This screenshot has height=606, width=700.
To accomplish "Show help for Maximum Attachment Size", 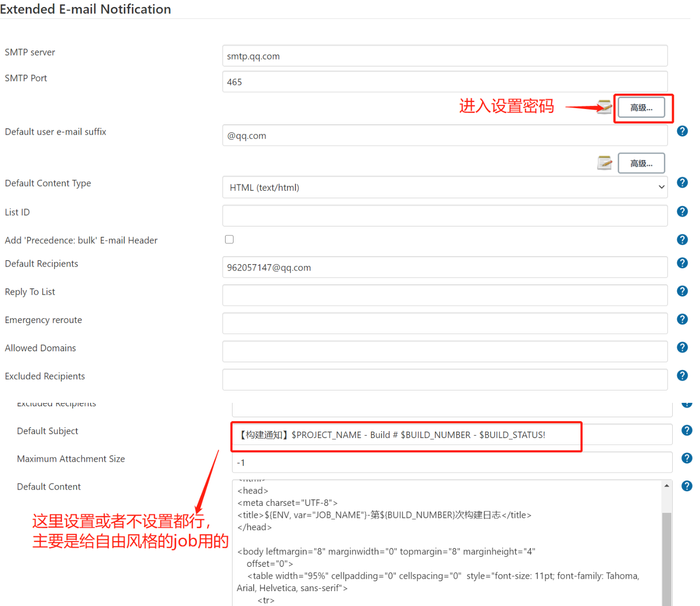I will click(687, 458).
